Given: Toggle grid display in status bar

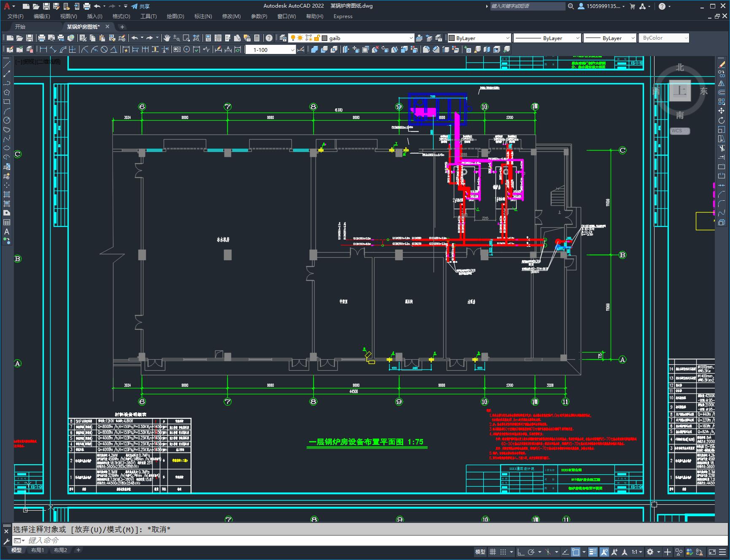Looking at the screenshot, I should (493, 552).
